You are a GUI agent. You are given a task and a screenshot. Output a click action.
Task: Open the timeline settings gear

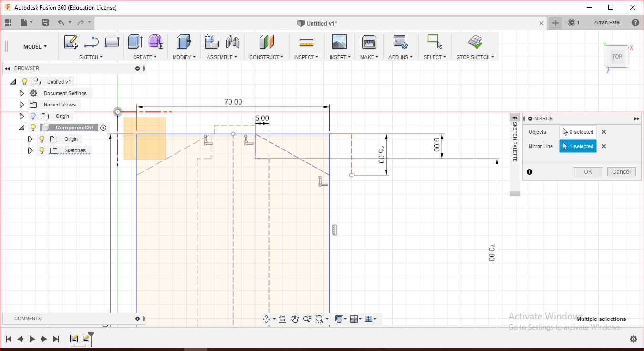pyautogui.click(x=633, y=339)
